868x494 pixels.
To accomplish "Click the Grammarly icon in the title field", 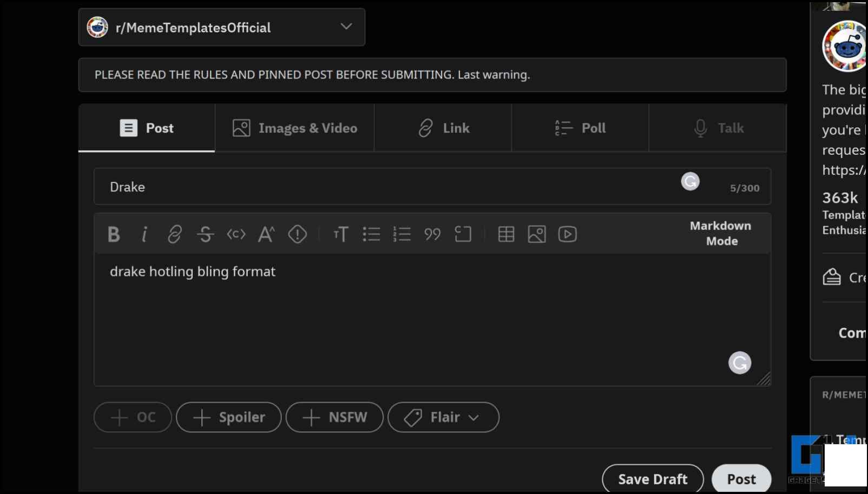I will [690, 181].
